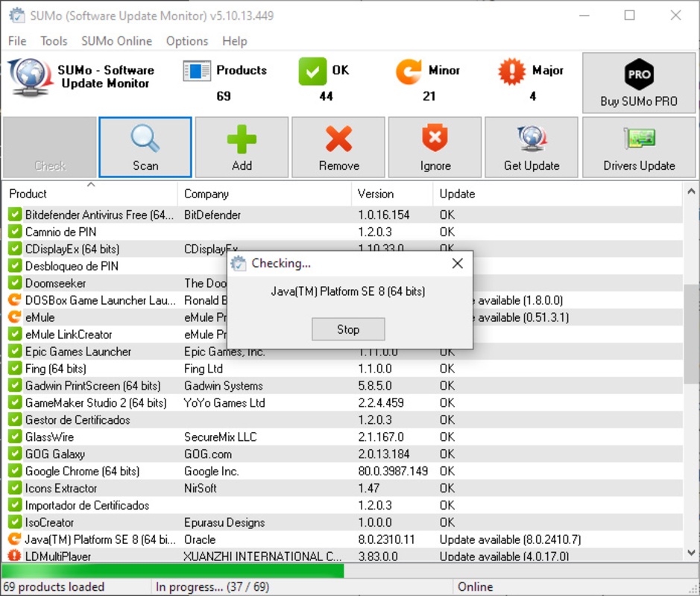This screenshot has height=596, width=700.
Task: Click orange update icon for Java Platform SE 8
Action: click(x=15, y=539)
